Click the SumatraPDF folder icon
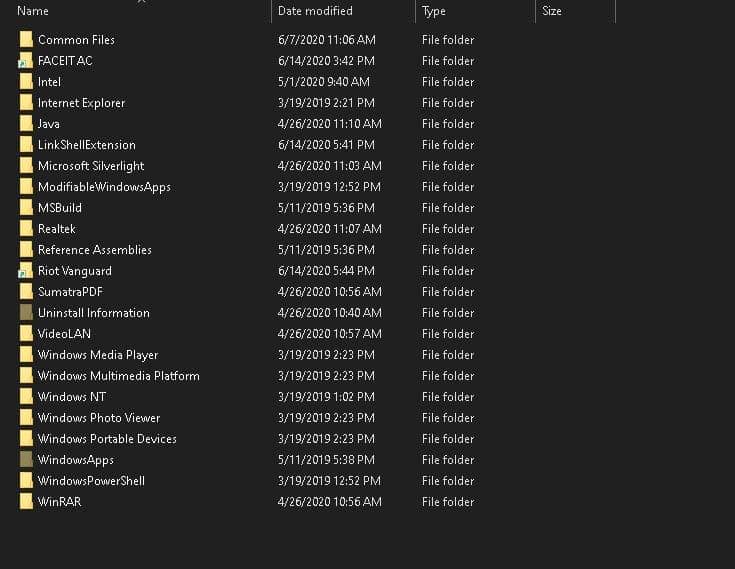The height and width of the screenshot is (569, 735). [x=26, y=292]
